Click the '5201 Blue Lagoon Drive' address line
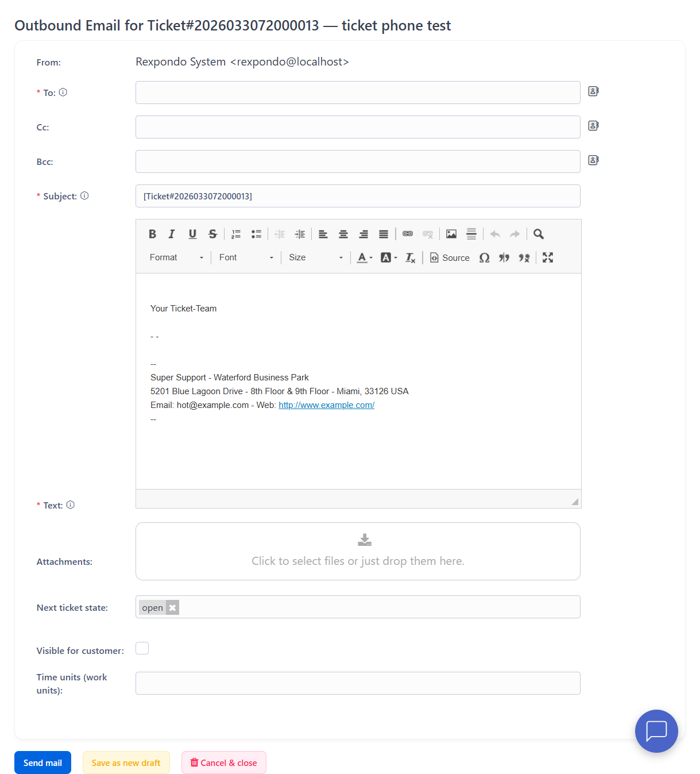 [x=280, y=391]
